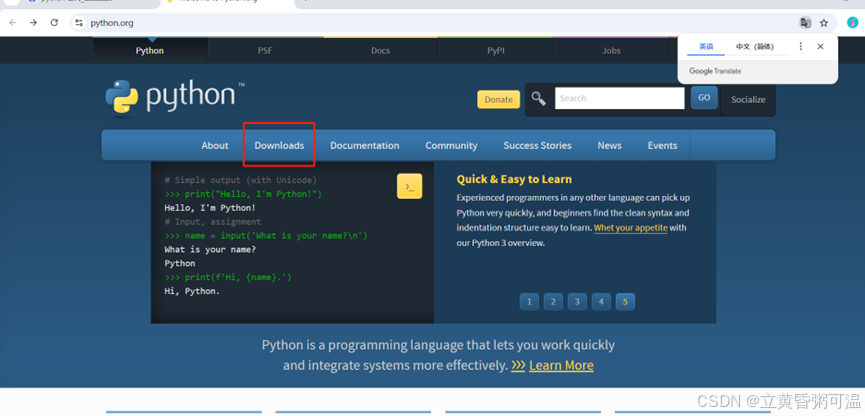
Task: Open the PyPI top navigation tab
Action: 496,51
